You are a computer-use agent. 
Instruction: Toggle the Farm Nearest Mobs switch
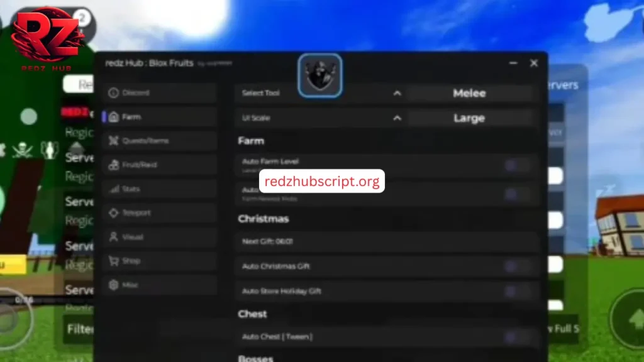coord(518,194)
